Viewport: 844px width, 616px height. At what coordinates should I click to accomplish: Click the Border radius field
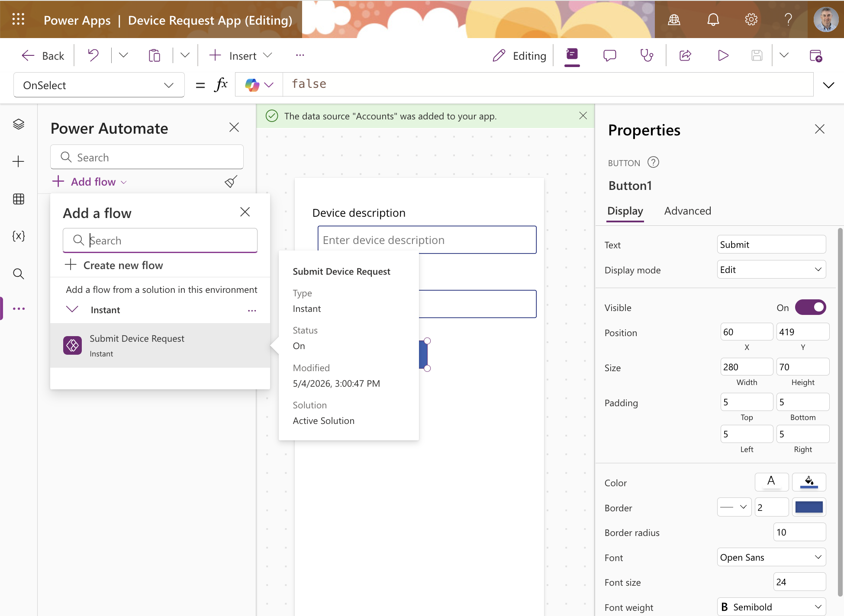(799, 532)
